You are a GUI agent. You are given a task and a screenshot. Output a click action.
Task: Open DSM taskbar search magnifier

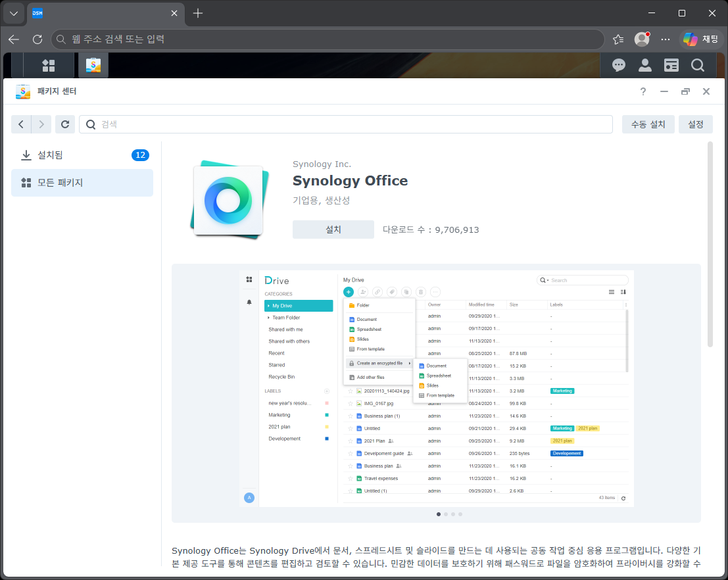coord(697,66)
